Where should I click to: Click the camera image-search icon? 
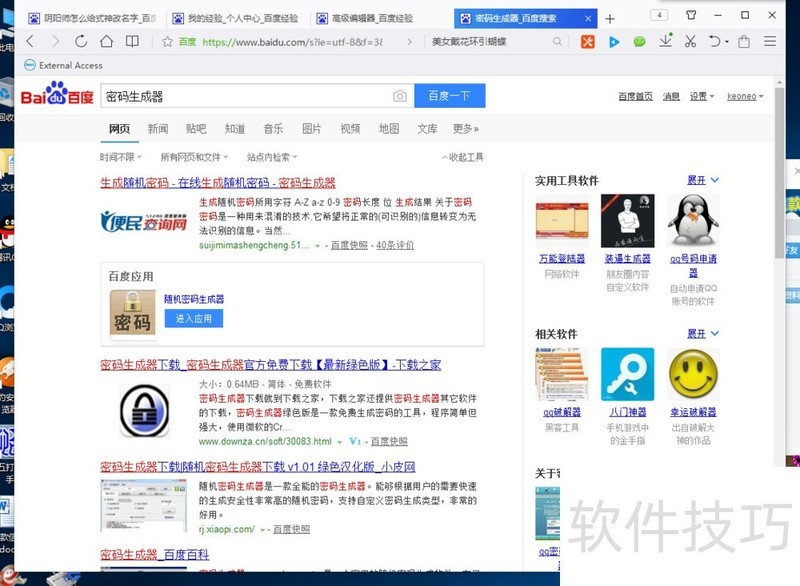[399, 96]
